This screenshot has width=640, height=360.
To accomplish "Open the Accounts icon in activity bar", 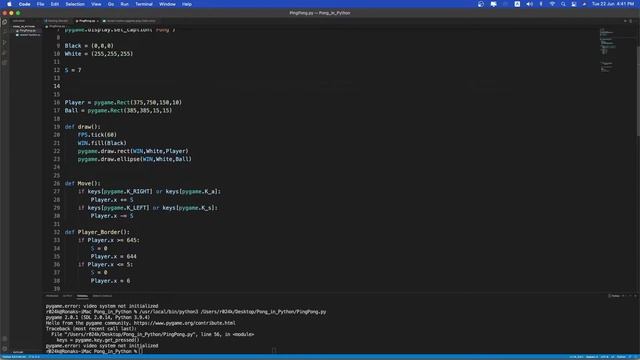I will pyautogui.click(x=4, y=338).
